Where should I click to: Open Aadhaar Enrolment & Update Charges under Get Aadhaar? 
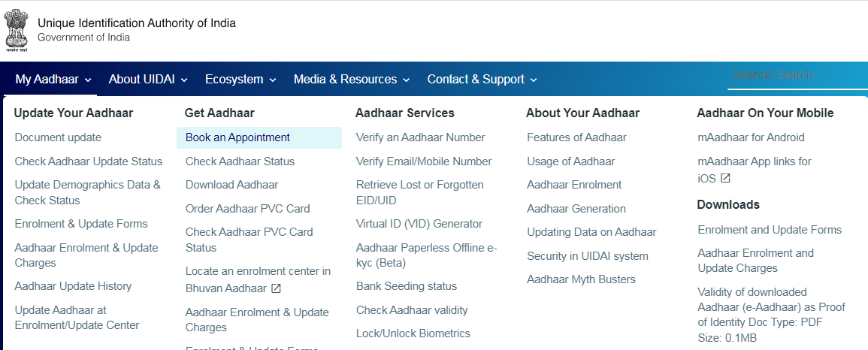coord(257,320)
